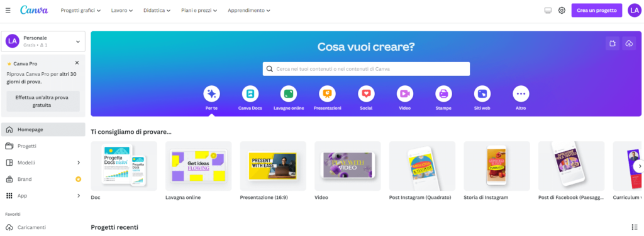
Task: Select the Per te sparkle icon
Action: [211, 94]
